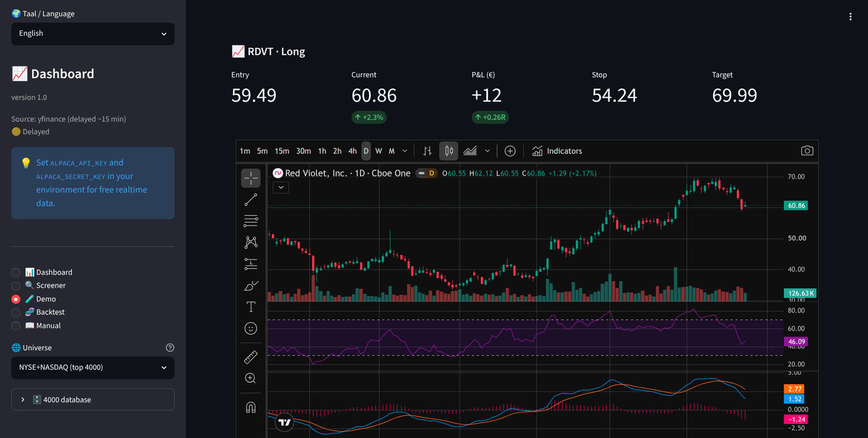Expand the 4000 database section
The image size is (868, 438).
coord(93,400)
